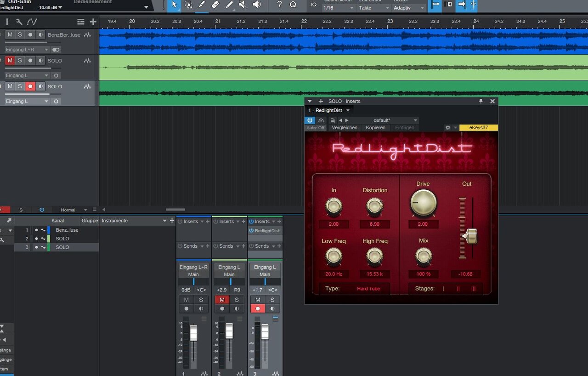The height and width of the screenshot is (376, 588).
Task: Add an instrument with the plus icon
Action: click(x=172, y=221)
